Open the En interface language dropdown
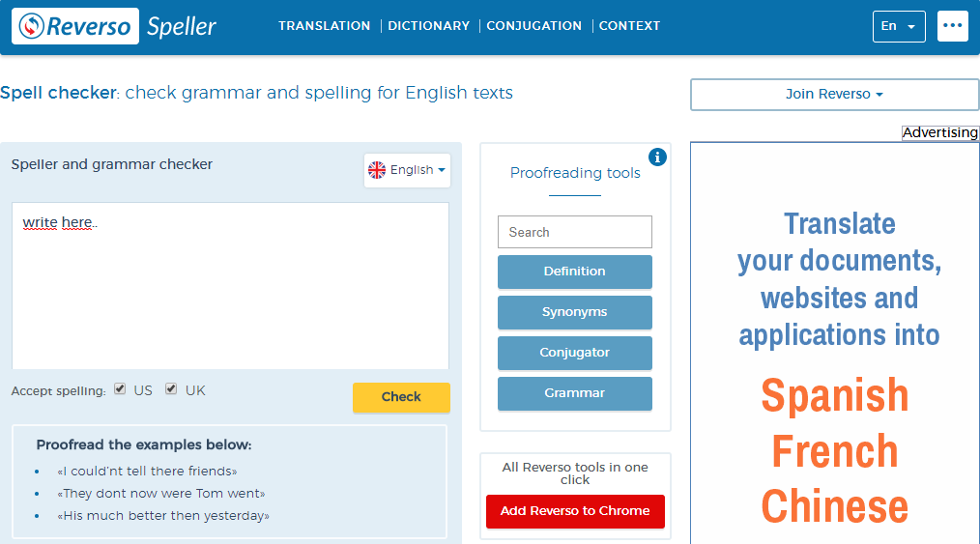980x544 pixels. tap(899, 26)
